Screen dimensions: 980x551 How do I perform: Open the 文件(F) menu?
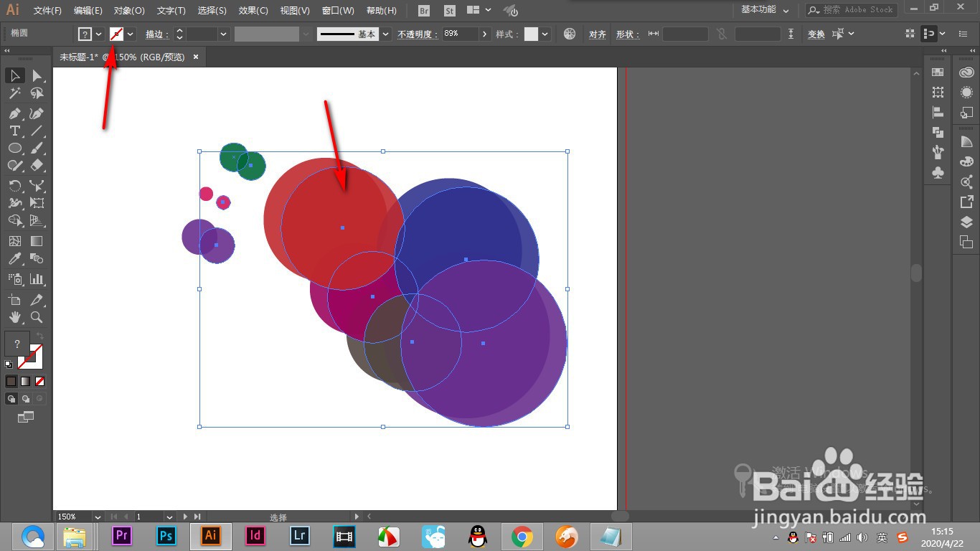(x=47, y=11)
